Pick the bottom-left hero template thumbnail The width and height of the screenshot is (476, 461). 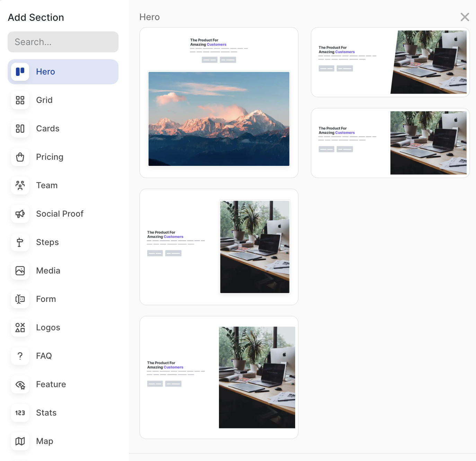pyautogui.click(x=219, y=377)
